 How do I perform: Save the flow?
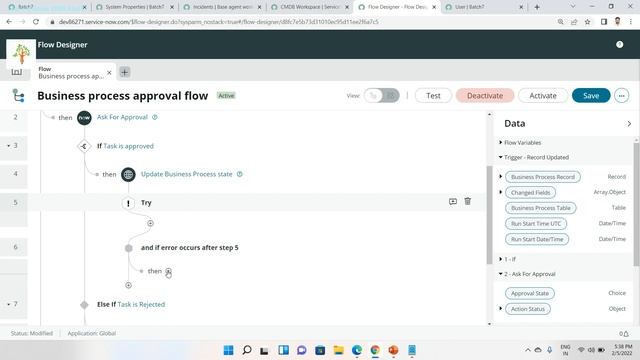point(591,96)
